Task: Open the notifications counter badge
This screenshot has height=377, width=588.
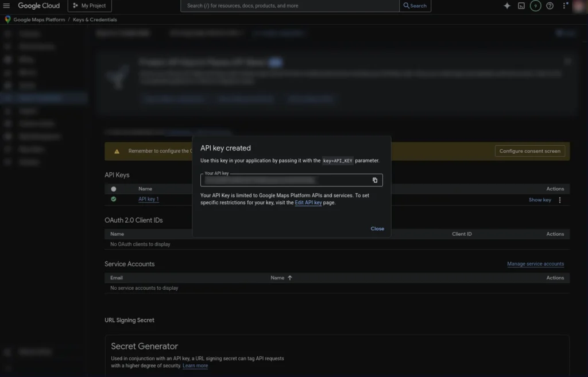Action: pyautogui.click(x=535, y=6)
